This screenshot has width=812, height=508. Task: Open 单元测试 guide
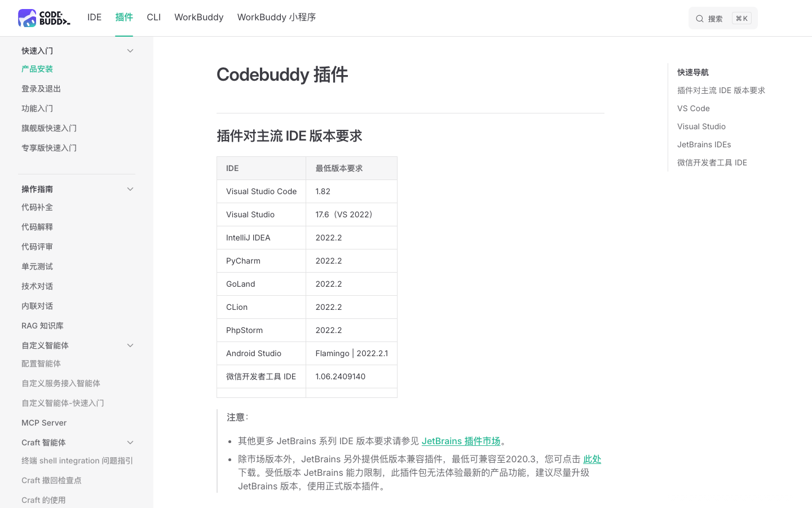(37, 266)
